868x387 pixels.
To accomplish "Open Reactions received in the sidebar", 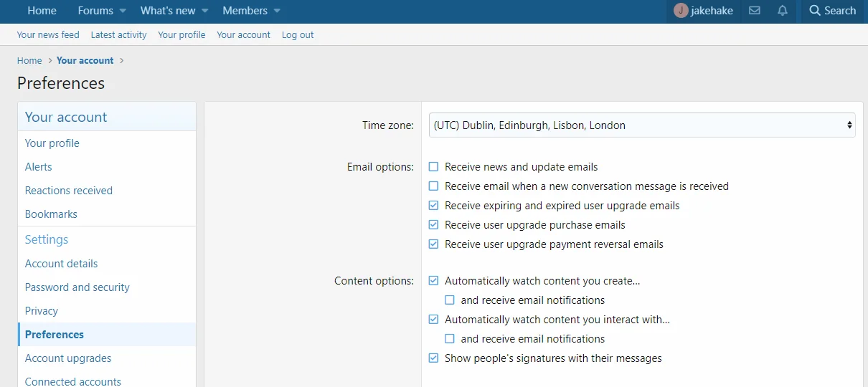I will (107, 191).
